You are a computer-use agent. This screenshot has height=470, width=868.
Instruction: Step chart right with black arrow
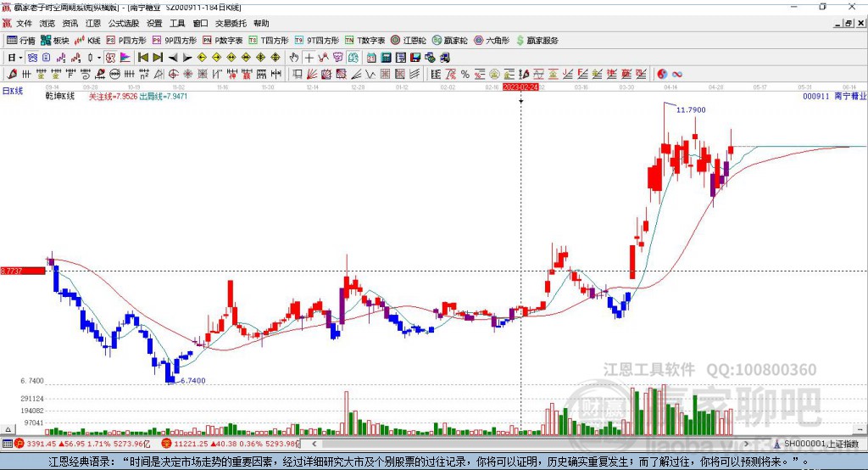point(187,58)
